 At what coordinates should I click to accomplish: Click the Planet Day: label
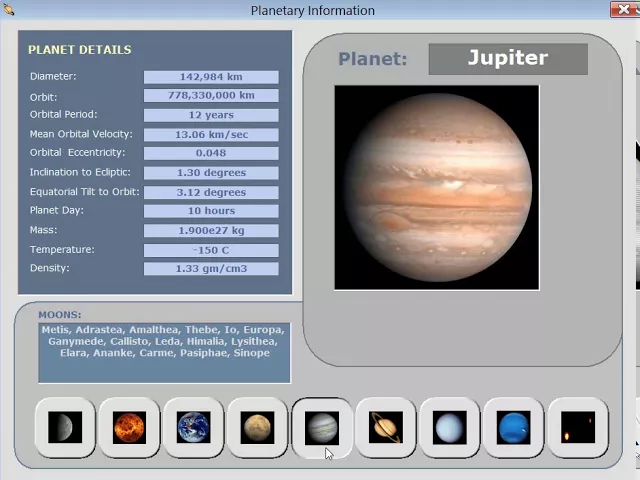(x=56, y=210)
